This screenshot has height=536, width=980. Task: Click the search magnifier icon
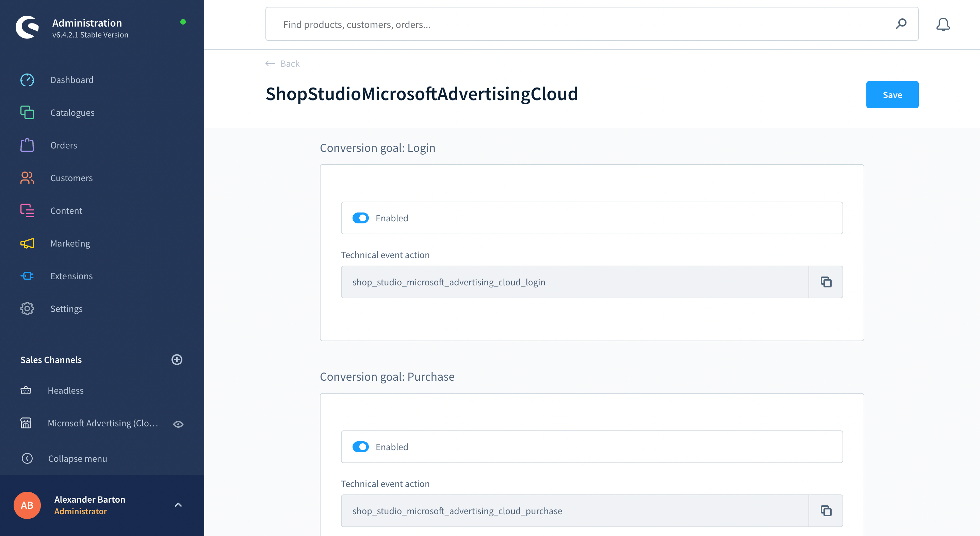(x=901, y=24)
